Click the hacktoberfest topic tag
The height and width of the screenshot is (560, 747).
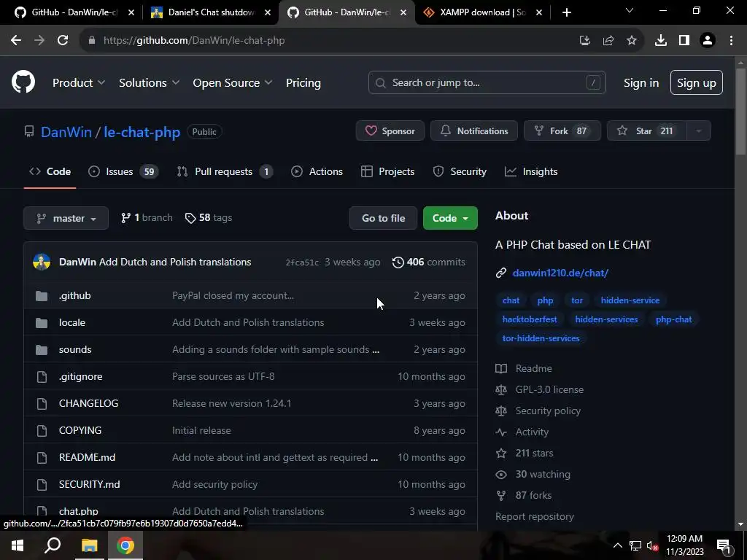click(530, 319)
